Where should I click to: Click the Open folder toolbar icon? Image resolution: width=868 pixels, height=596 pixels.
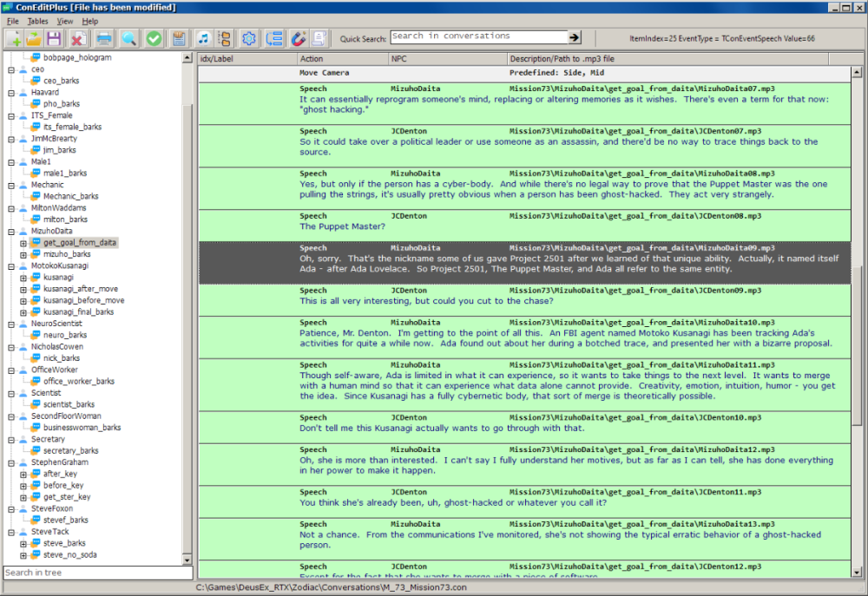pos(34,38)
